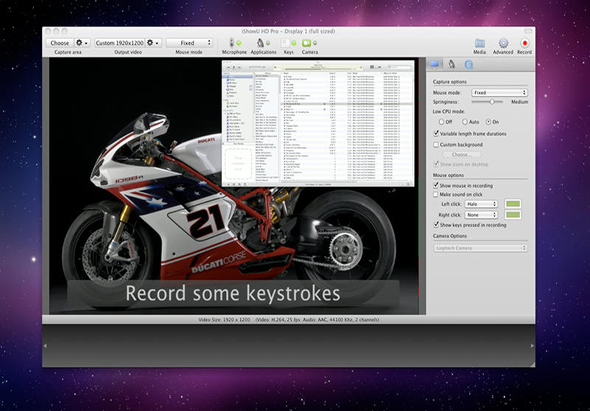Click the Capture area toolbar label
The width and height of the screenshot is (590, 411).
68,52
